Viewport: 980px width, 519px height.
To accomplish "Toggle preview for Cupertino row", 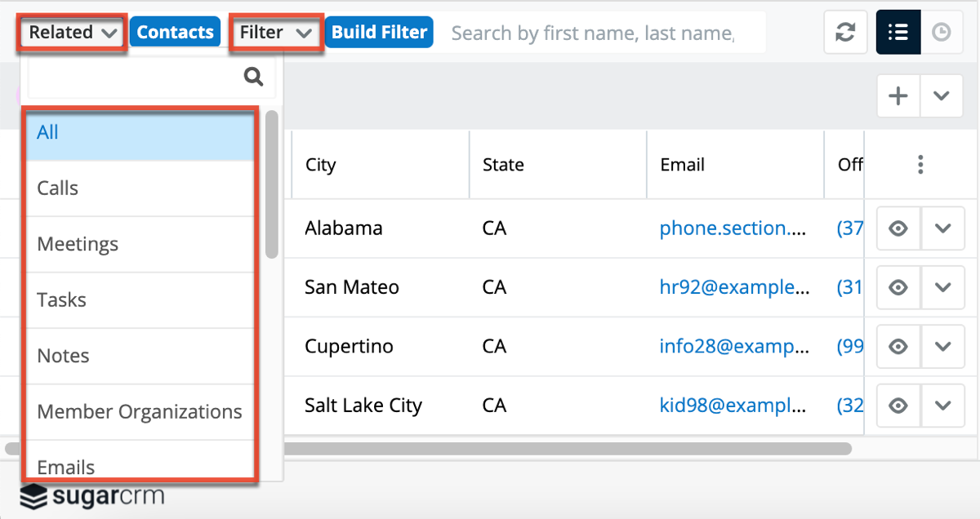I will 898,347.
